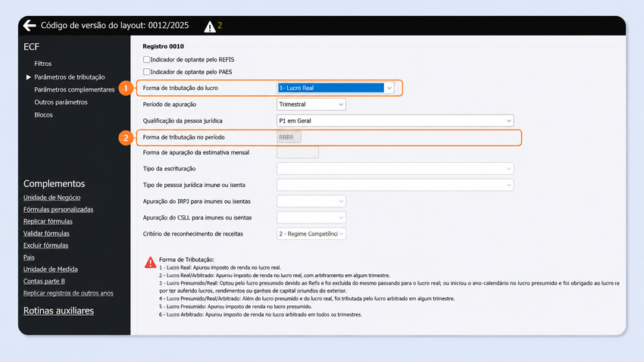Click Forma de apuração da estimativa mensal field

tap(298, 152)
